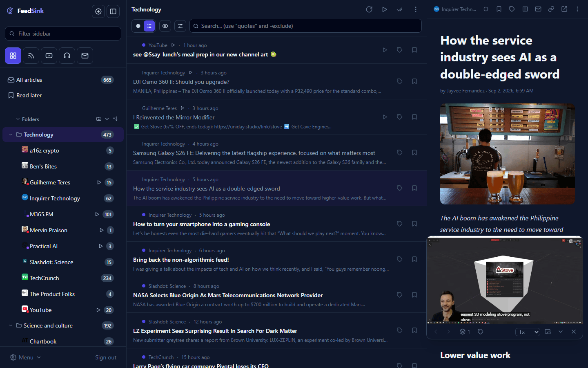
Task: Open the filter settings sliders button
Action: [180, 26]
